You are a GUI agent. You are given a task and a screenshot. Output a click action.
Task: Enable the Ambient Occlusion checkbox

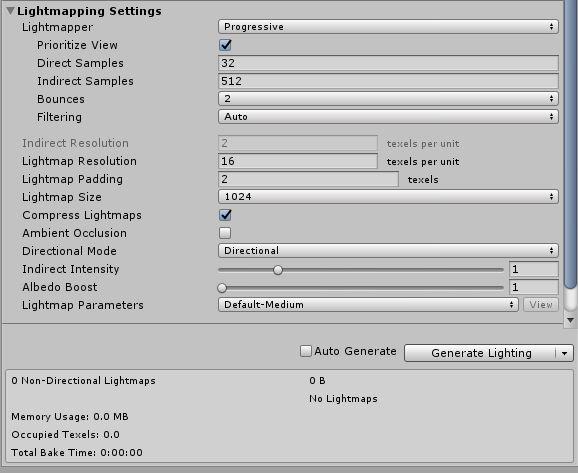coord(225,233)
